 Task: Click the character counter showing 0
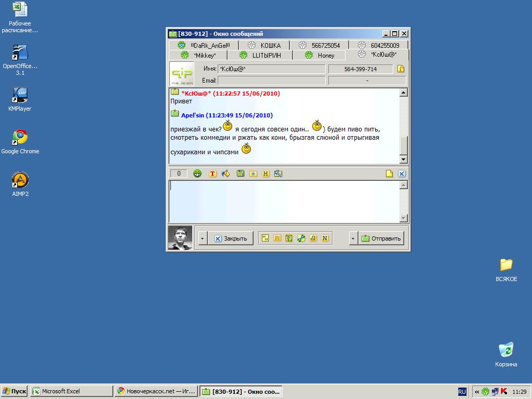click(x=179, y=174)
